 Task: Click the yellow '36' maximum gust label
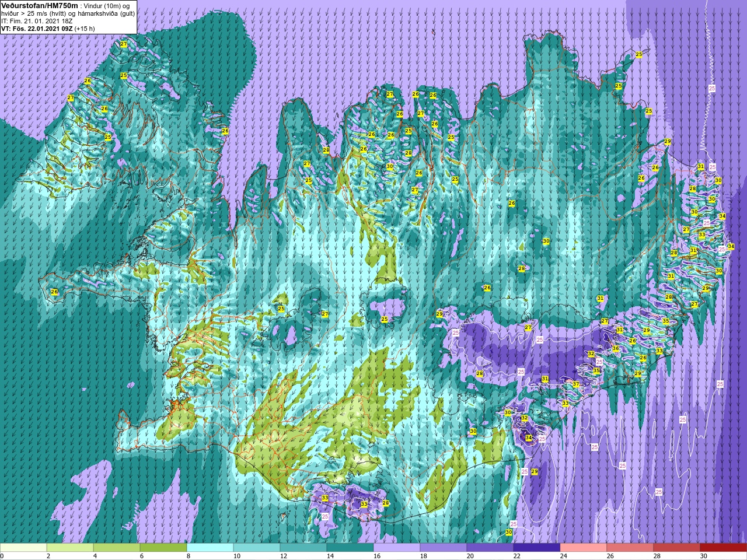coord(615,348)
